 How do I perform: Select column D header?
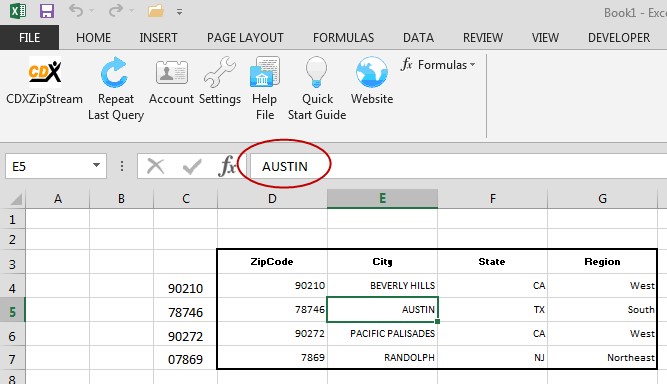(x=272, y=199)
